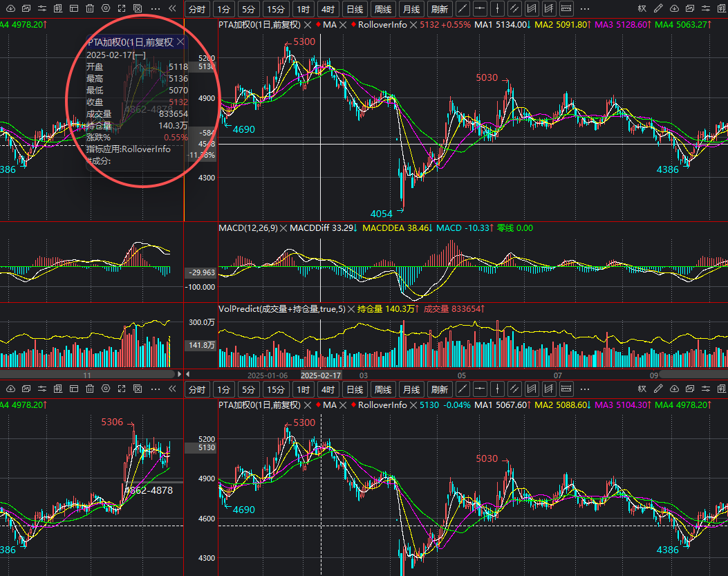Click the trash delete icon in top-left toolbar
The width and height of the screenshot is (728, 576).
(91, 9)
